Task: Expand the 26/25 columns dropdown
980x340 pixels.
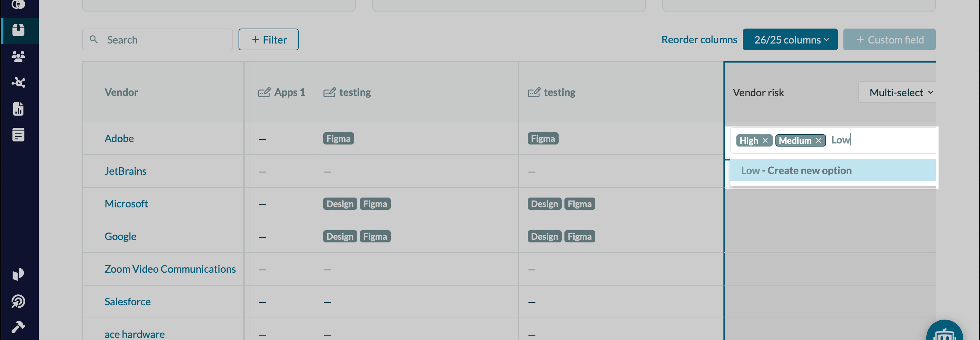Action: tap(790, 39)
